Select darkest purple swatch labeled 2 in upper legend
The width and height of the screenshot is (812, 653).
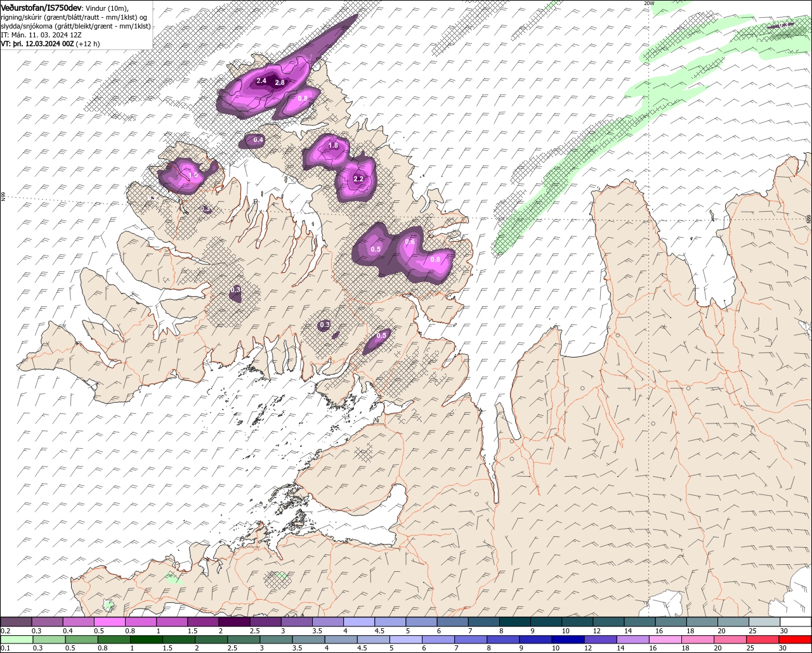pos(234,622)
